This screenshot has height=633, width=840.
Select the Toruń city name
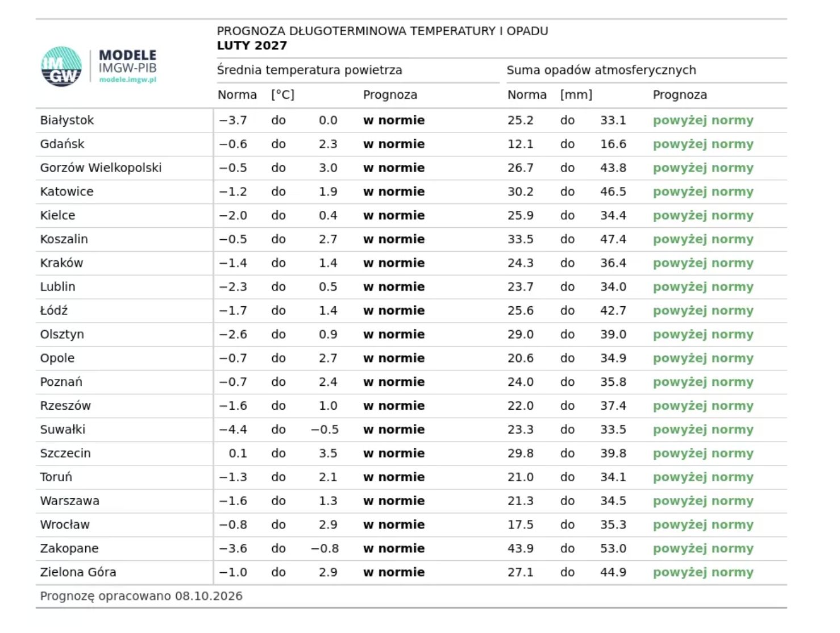pyautogui.click(x=56, y=477)
